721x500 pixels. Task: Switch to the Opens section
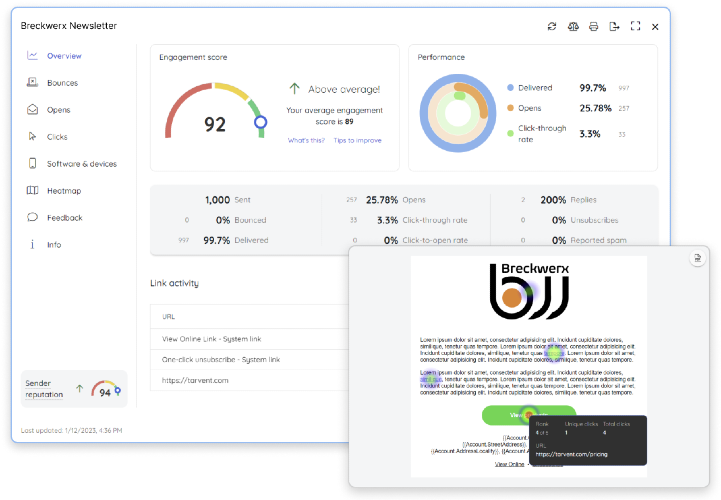coord(58,110)
